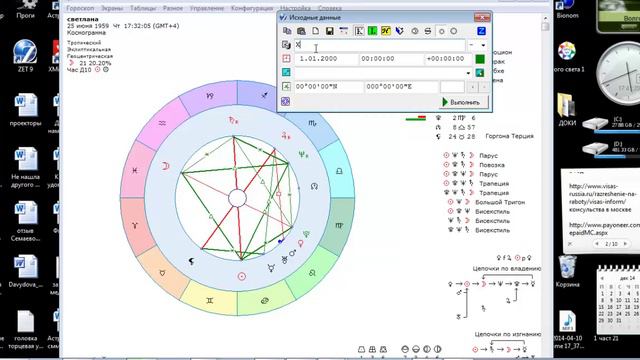Screen dimensions: 640x360
Task: Click the payoneer.com link in sticky note
Action: [604, 229]
